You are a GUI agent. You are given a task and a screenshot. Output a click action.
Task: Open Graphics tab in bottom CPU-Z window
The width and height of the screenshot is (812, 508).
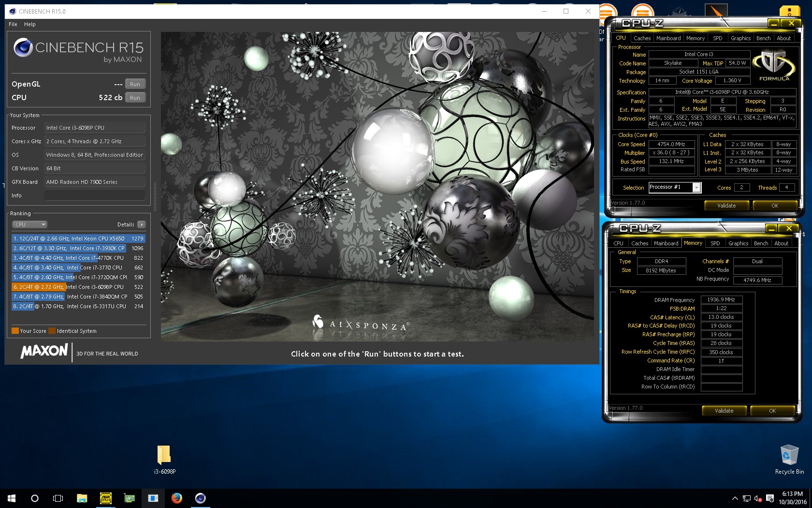(738, 243)
